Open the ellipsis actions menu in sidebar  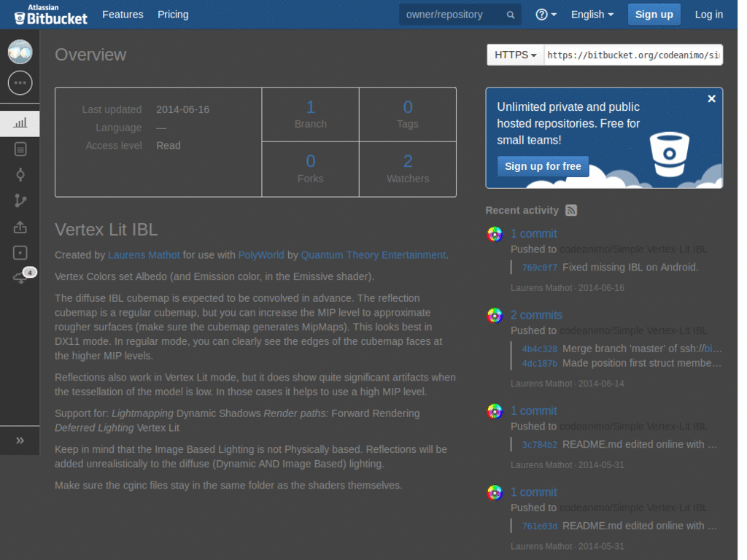coord(20,82)
